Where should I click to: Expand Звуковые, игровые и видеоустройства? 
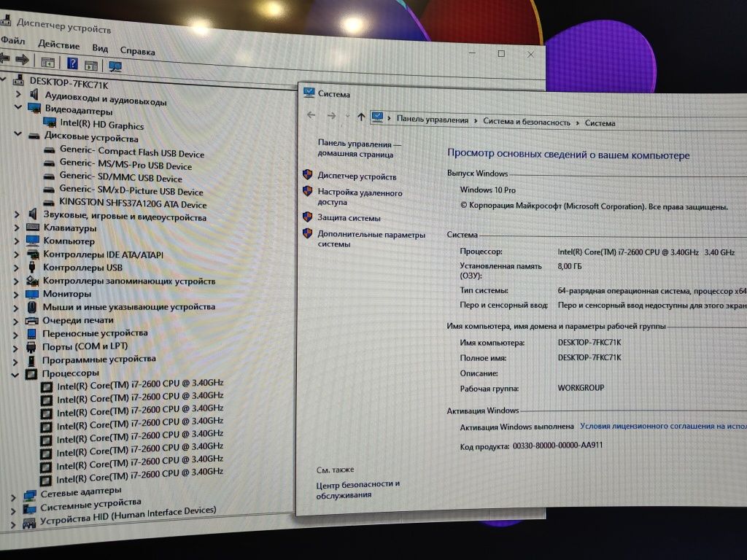pos(17,215)
